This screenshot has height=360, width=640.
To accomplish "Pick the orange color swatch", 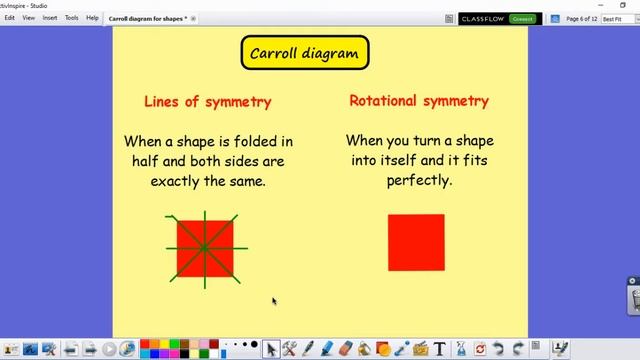I will [x=154, y=344].
